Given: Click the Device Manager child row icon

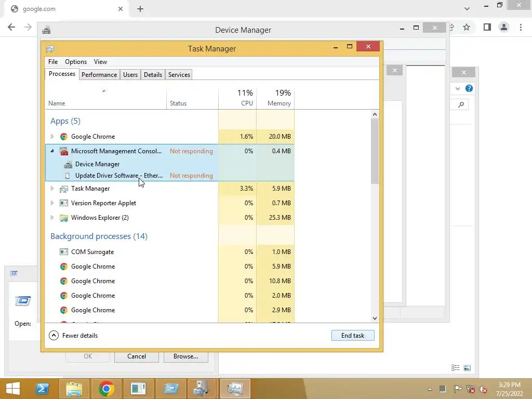Looking at the screenshot, I should 68,164.
